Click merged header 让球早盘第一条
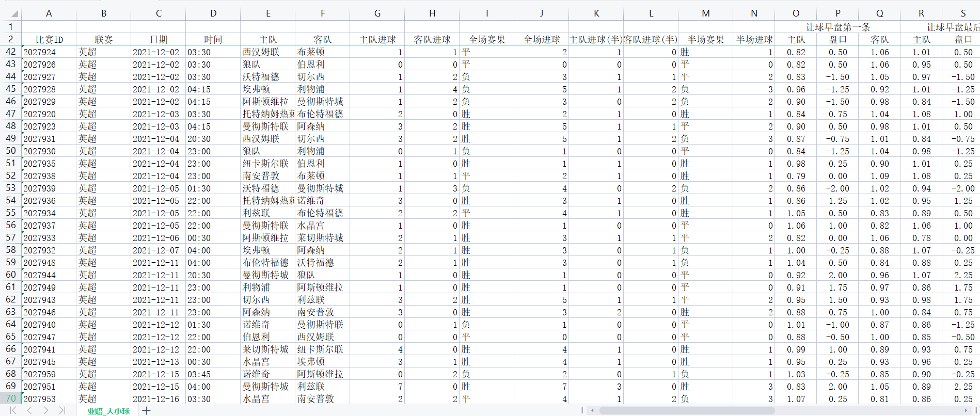 click(837, 27)
